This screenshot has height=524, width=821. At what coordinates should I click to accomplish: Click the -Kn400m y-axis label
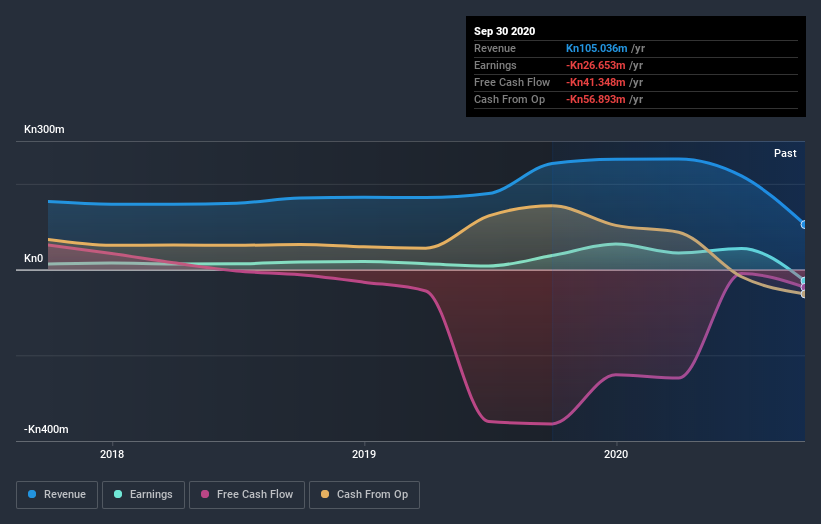pos(46,429)
